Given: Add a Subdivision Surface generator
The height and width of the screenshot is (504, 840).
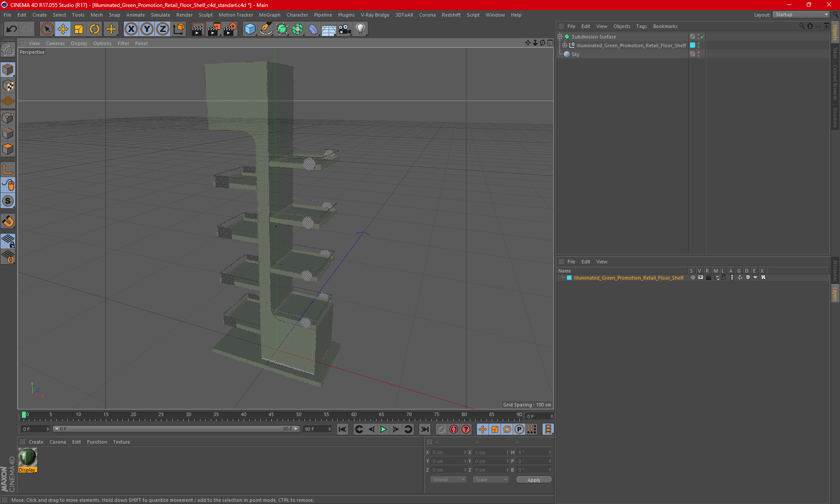Looking at the screenshot, I should 282,29.
